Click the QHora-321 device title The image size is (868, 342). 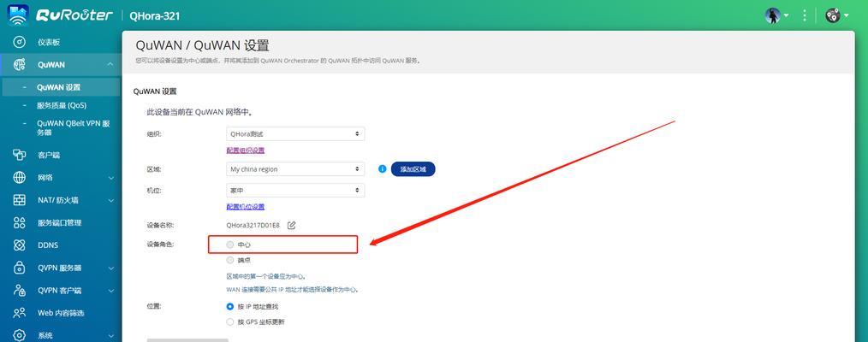[154, 16]
